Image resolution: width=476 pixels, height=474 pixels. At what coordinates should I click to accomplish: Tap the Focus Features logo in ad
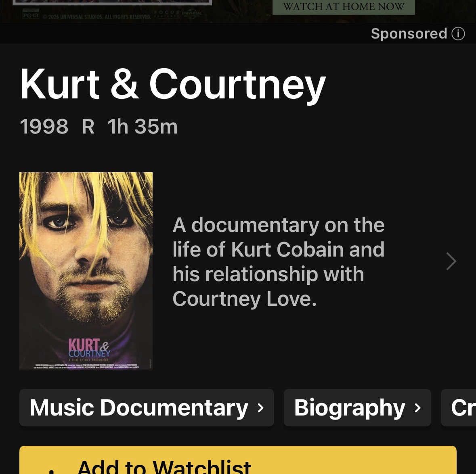pyautogui.click(x=166, y=14)
